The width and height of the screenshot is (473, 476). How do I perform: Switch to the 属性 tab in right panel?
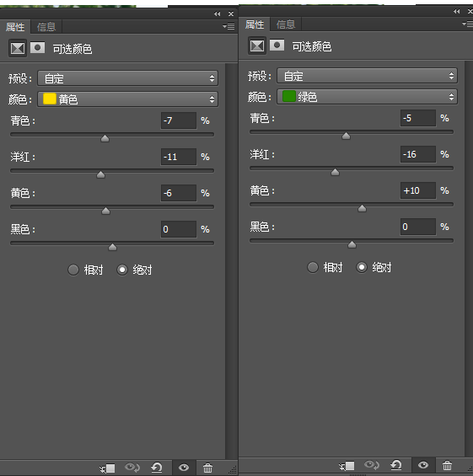(255, 24)
